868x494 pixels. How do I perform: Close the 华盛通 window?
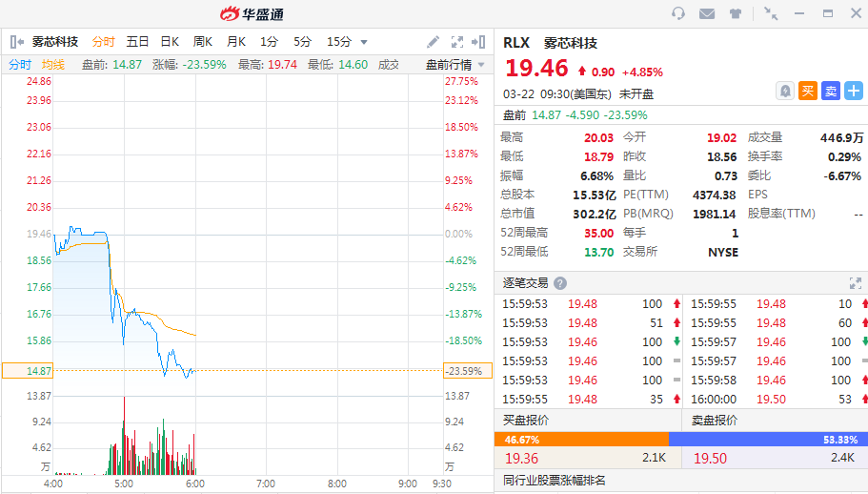[856, 13]
